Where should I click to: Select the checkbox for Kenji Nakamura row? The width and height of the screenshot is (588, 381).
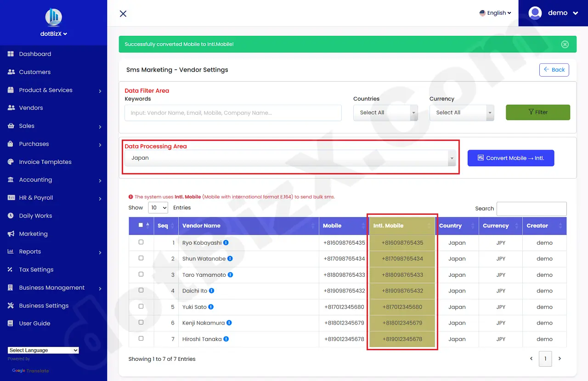point(141,322)
